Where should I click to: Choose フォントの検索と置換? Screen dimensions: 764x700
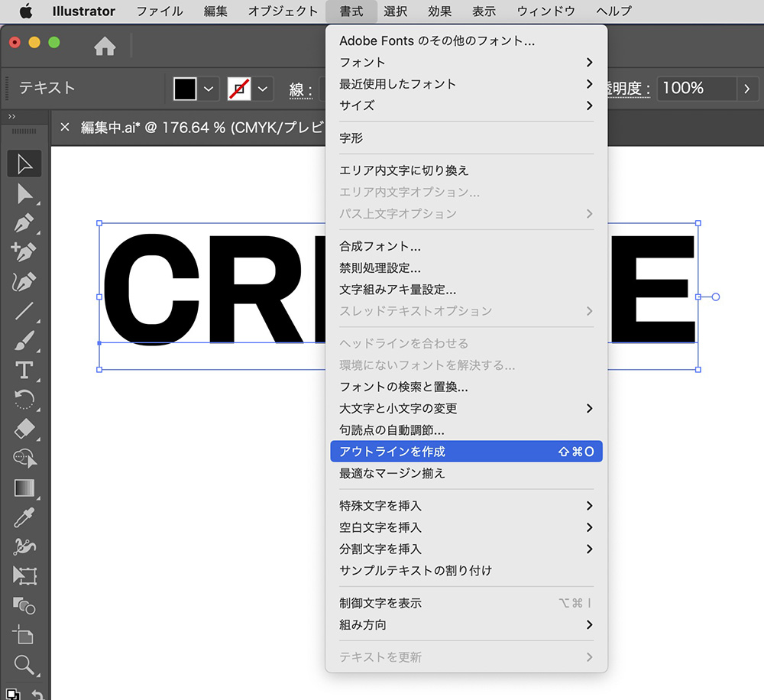point(466,387)
